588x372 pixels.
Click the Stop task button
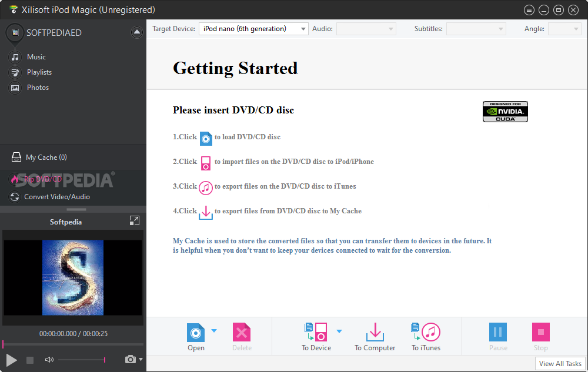pyautogui.click(x=541, y=337)
